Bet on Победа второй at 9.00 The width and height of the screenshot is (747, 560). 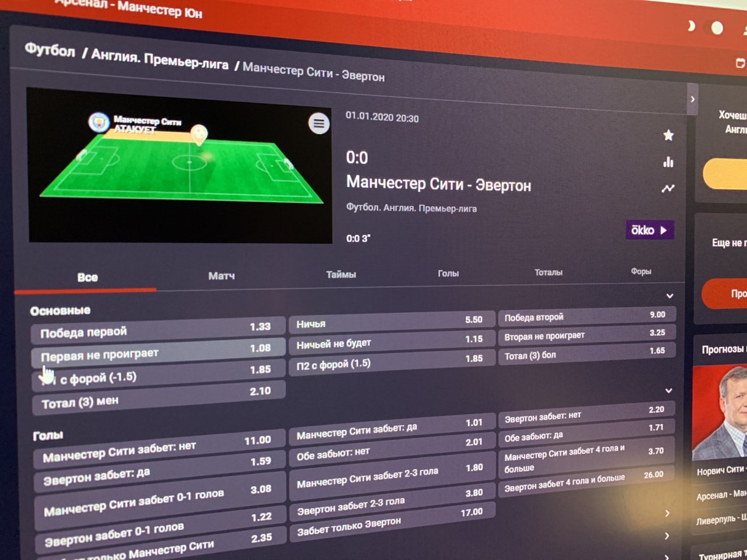click(587, 316)
